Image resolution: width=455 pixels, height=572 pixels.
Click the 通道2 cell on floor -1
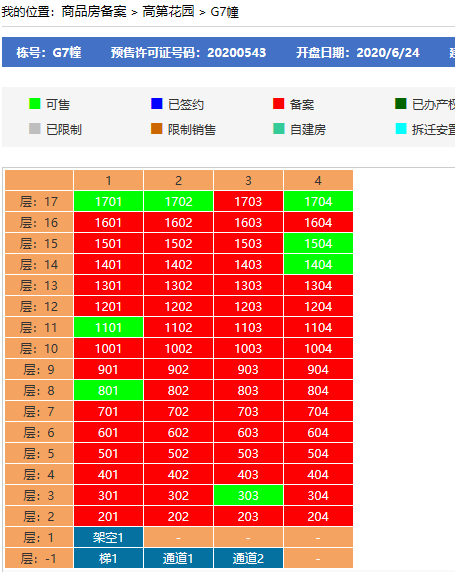click(248, 559)
